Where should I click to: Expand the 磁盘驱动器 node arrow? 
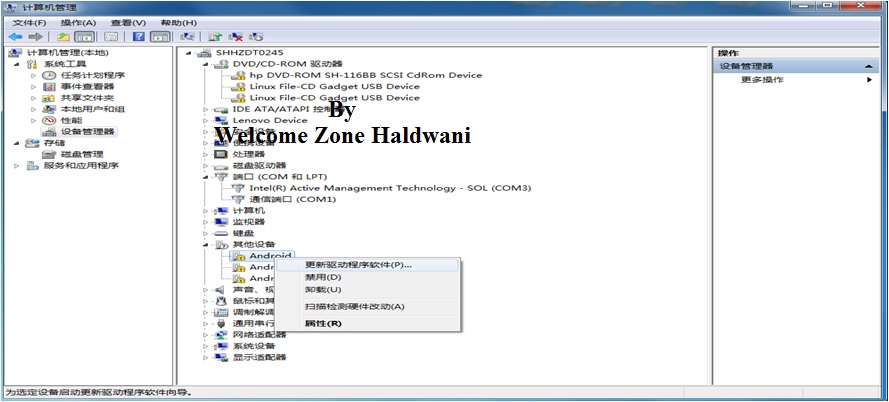click(206, 166)
